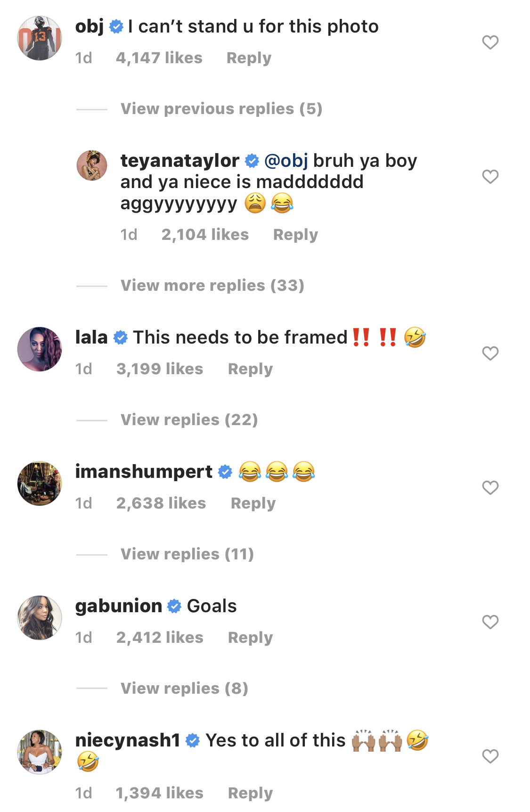530x812 pixels.
Task: Reply to gabunion's Goals comment
Action: coord(250,638)
